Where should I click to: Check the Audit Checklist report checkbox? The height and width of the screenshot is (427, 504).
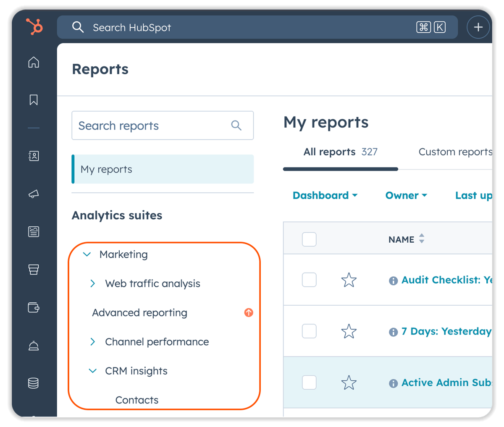[x=309, y=280]
